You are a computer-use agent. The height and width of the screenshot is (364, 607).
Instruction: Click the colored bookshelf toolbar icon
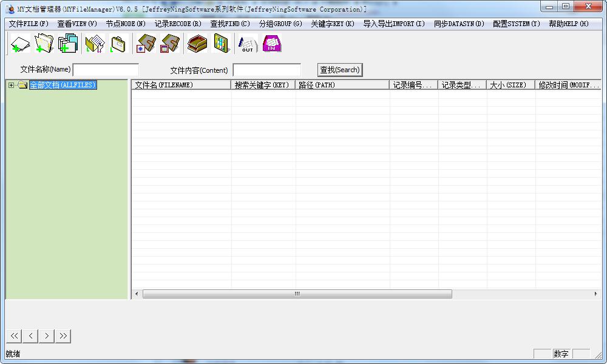[x=222, y=44]
